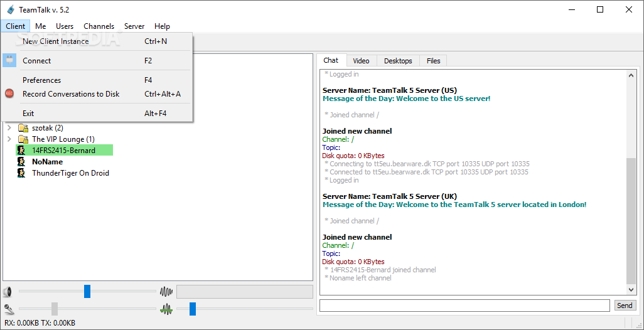Send the chat message
644x330 pixels.
pos(625,306)
